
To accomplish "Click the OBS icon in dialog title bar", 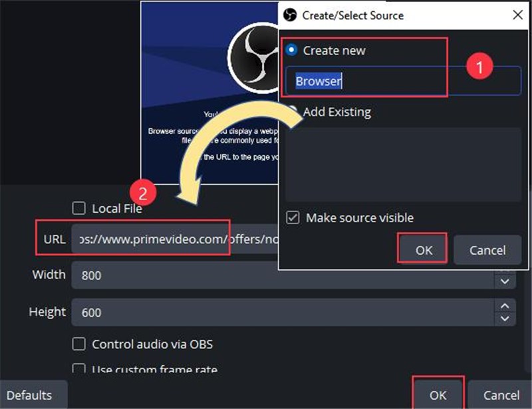I will pos(289,15).
